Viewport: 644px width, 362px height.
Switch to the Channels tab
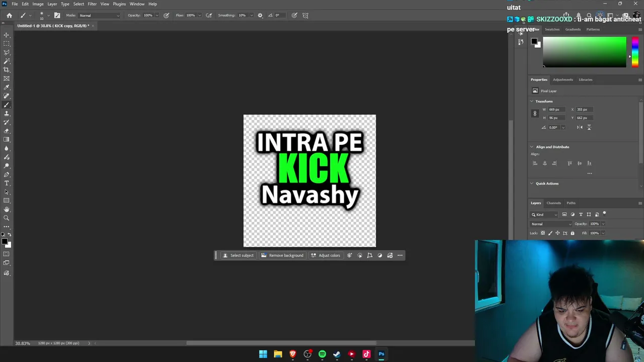pos(553,203)
